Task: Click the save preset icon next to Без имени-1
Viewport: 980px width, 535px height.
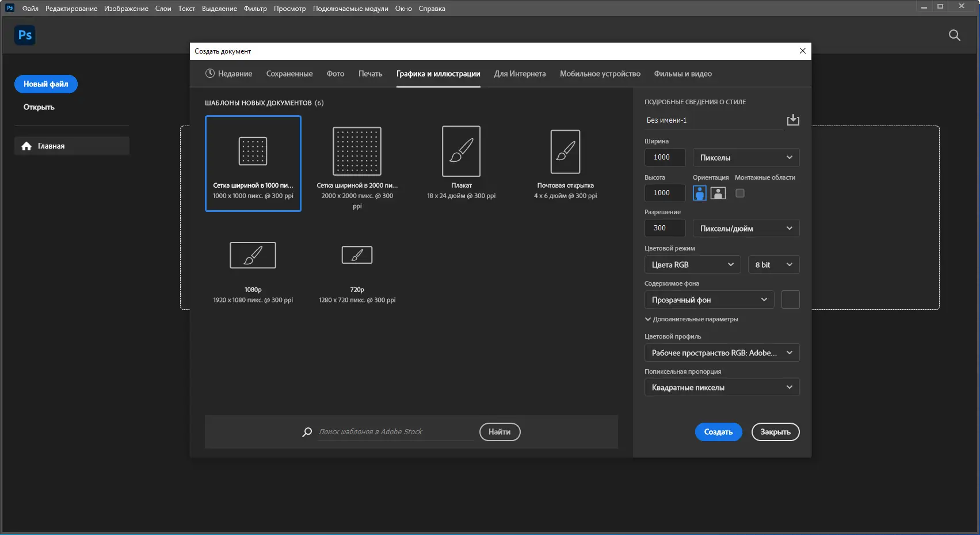Action: click(793, 120)
